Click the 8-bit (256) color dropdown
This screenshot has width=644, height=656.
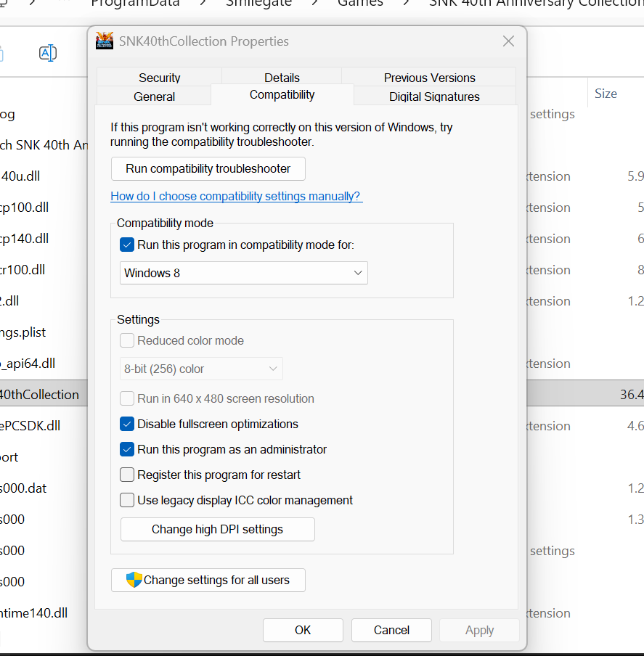(x=200, y=369)
